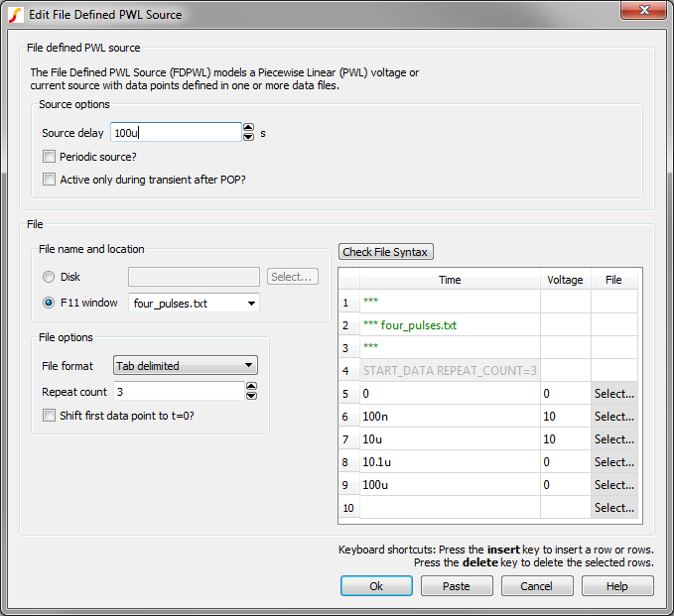This screenshot has width=674, height=616.
Task: Choose the F11 window radio option
Action: tap(49, 303)
